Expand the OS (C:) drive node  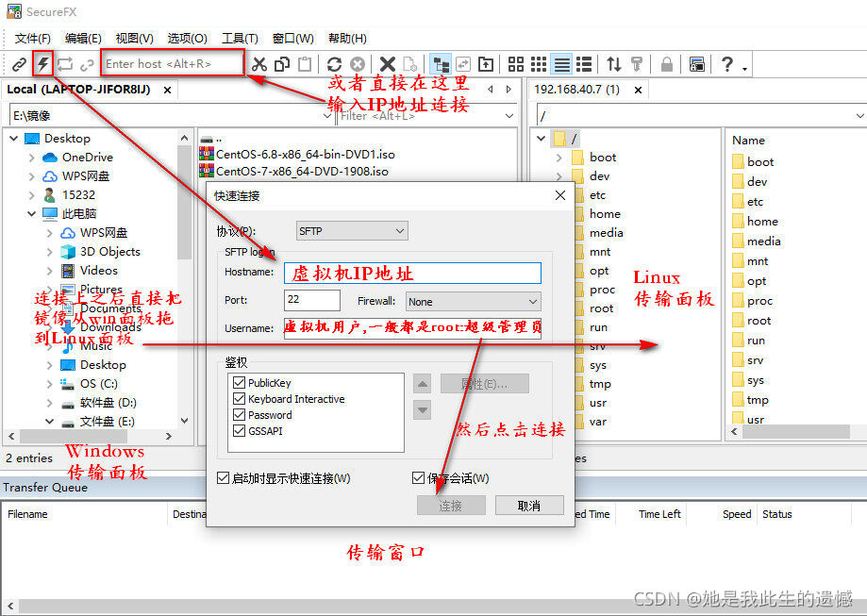pos(49,384)
